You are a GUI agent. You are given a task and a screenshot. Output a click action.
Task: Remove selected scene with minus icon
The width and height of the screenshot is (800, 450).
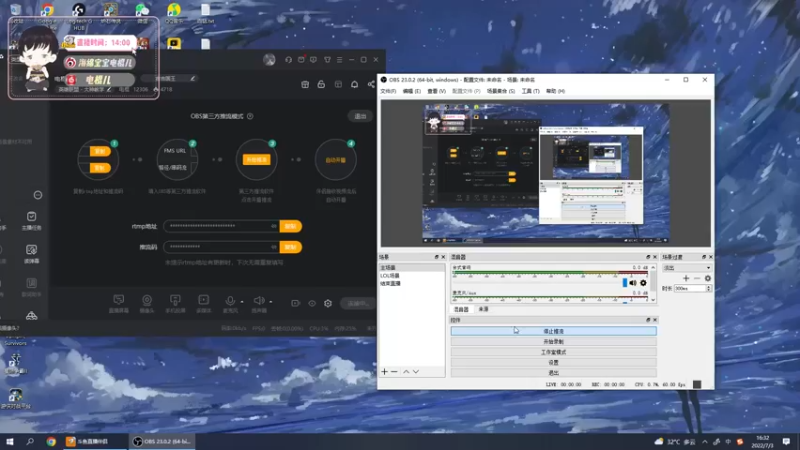(x=394, y=371)
